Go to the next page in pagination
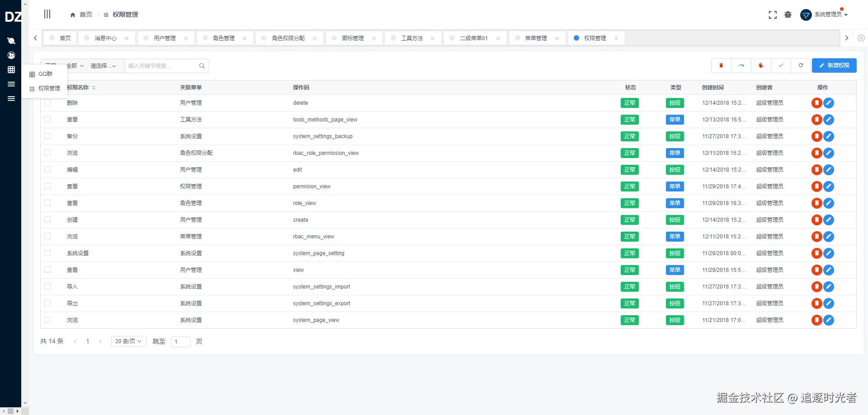868x415 pixels. pyautogui.click(x=100, y=341)
